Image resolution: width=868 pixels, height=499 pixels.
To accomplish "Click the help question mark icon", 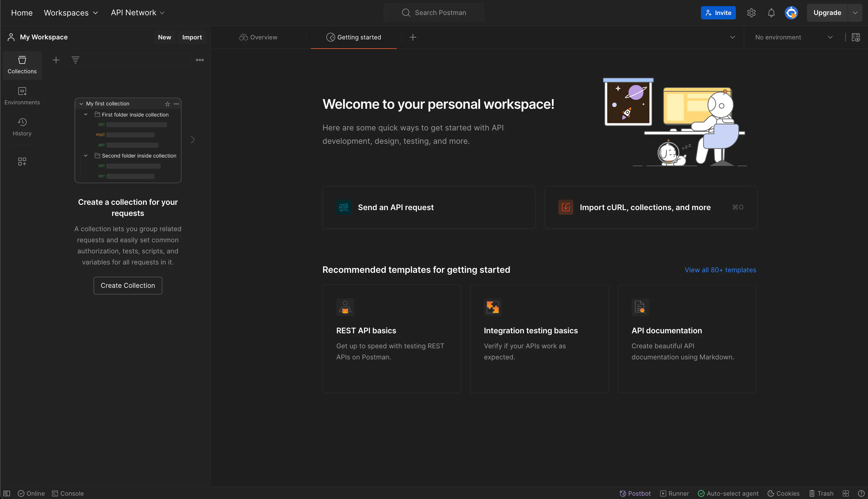I will tap(861, 493).
